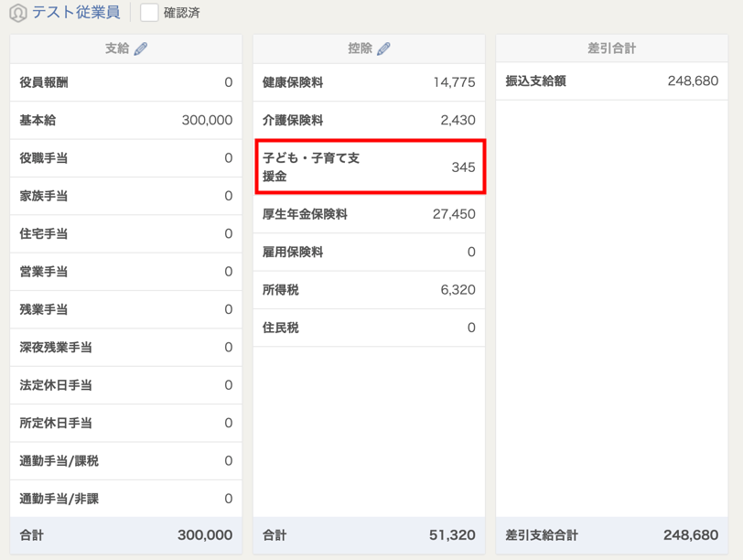The image size is (743, 560).
Task: Click the 支給 total 300,000 in the footer
Action: click(x=205, y=535)
